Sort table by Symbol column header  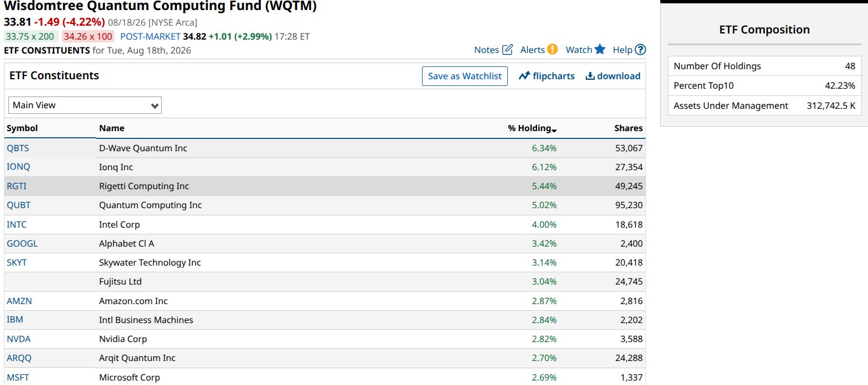click(22, 128)
